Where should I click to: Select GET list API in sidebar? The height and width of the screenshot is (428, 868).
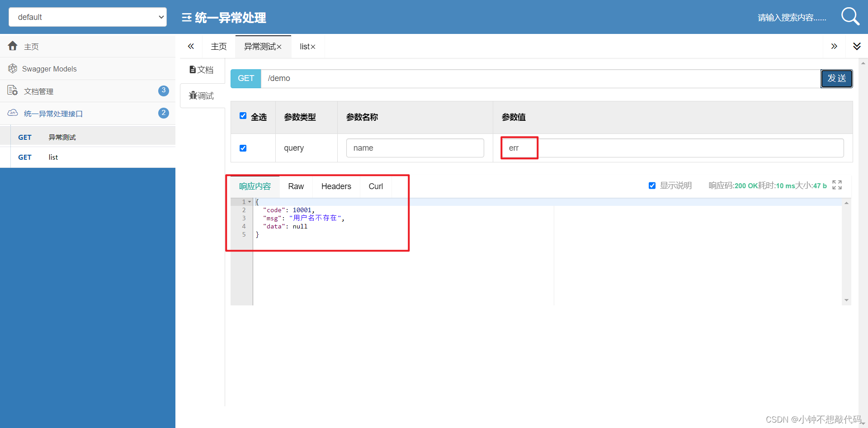[x=88, y=157]
